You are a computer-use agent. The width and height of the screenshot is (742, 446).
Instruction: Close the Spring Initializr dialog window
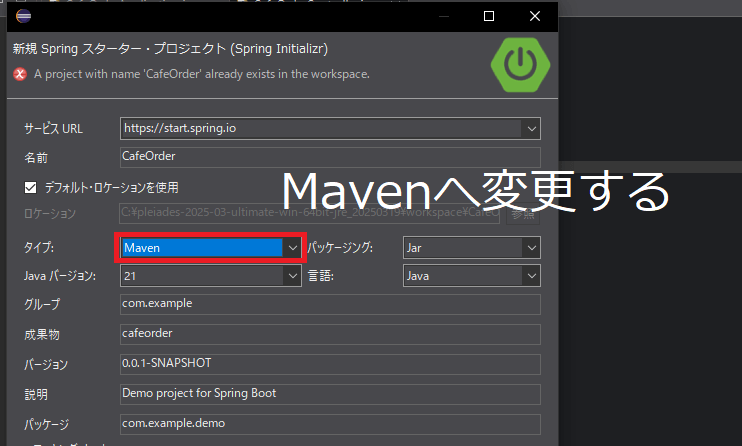(x=535, y=16)
